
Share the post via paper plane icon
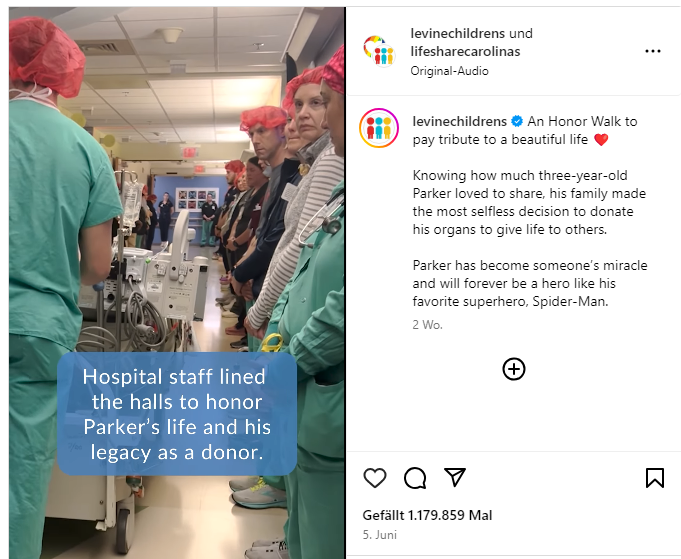455,477
